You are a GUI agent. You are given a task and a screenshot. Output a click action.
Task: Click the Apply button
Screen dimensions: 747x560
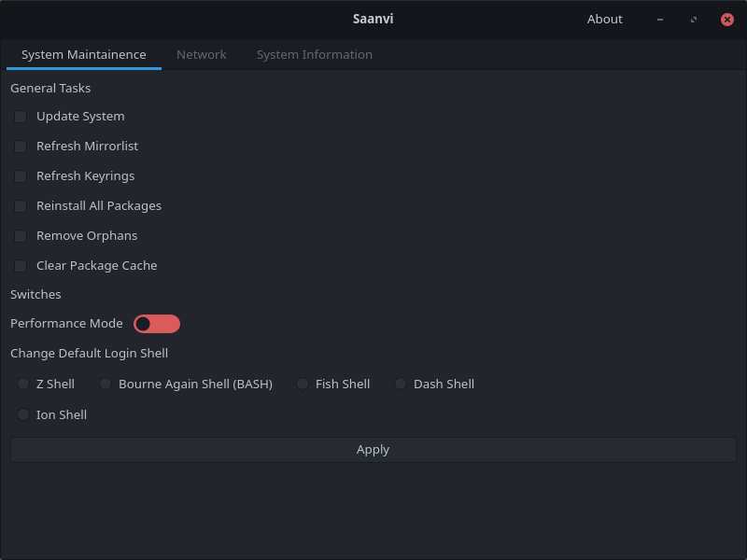click(373, 450)
